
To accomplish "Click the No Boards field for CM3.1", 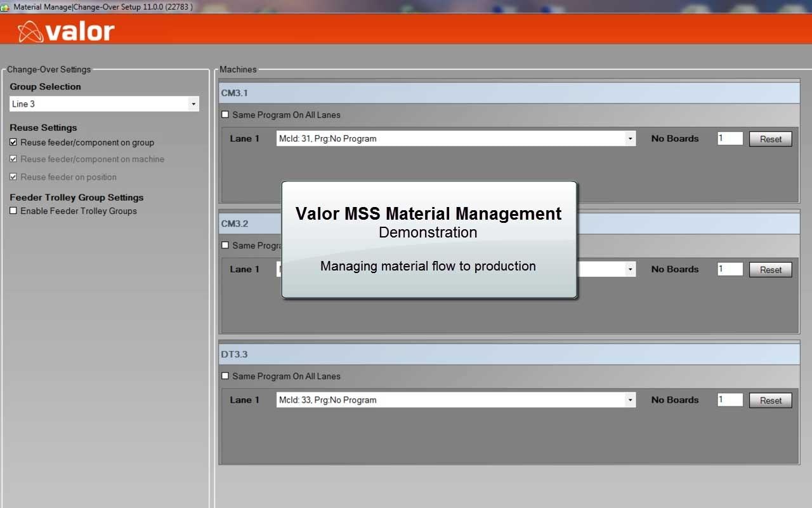I will point(730,138).
